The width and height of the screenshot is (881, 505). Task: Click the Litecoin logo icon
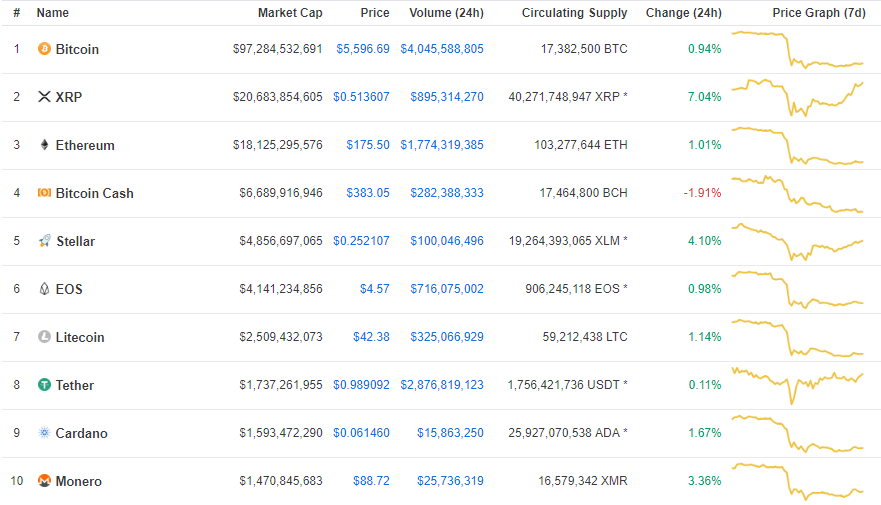(x=44, y=336)
